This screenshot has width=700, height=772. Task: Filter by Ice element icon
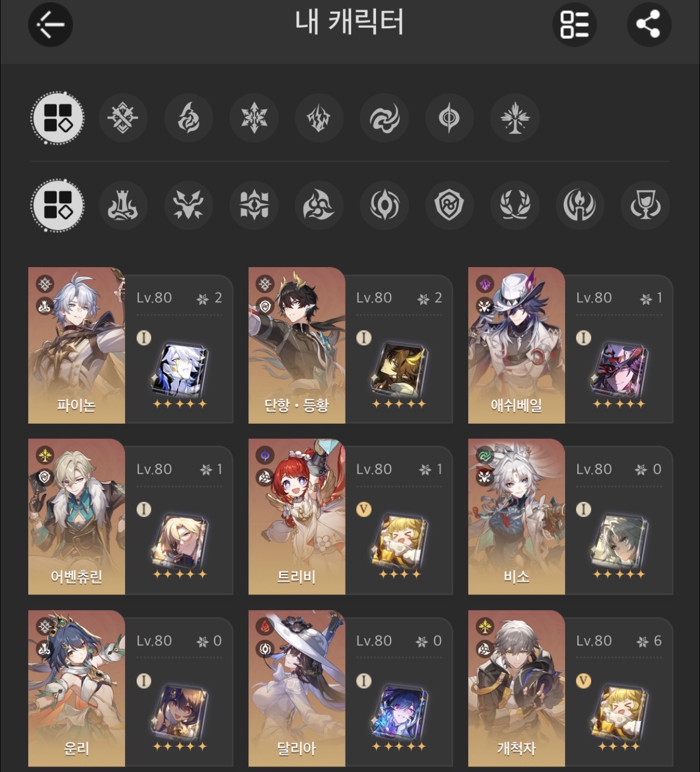pyautogui.click(x=254, y=118)
